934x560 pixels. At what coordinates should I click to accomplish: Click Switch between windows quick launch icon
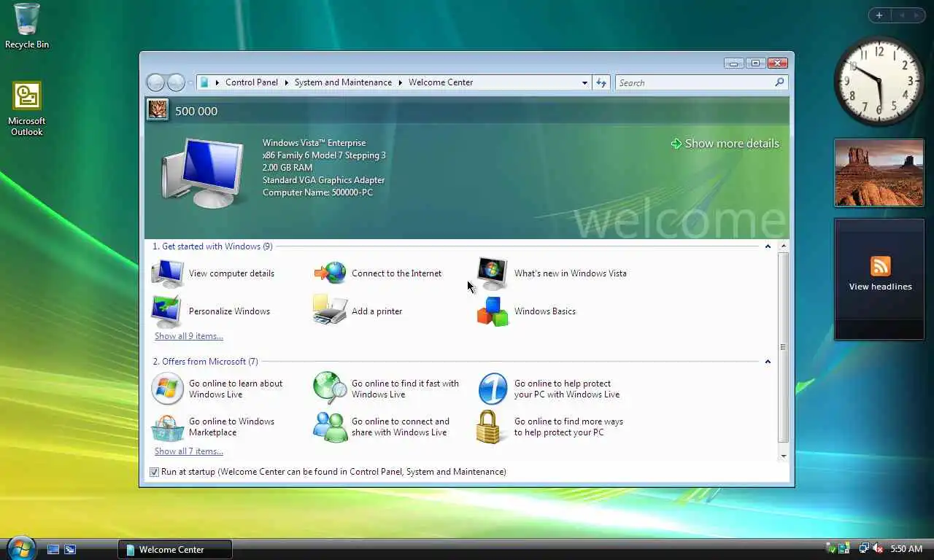(70, 550)
